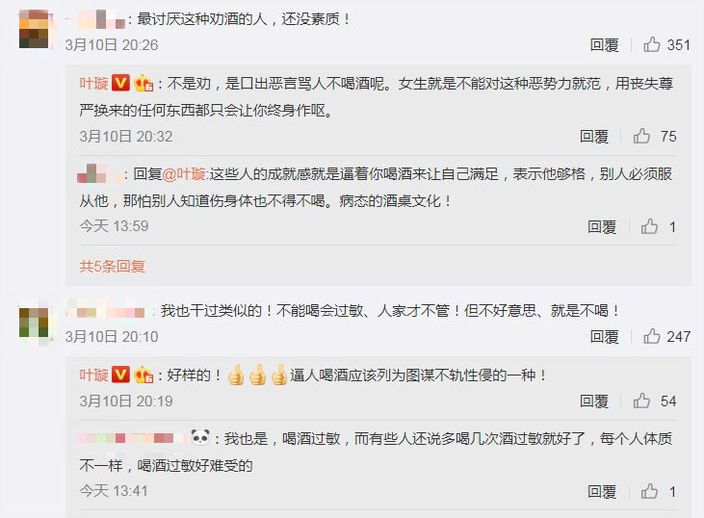
Task: Tap thumbs-up on comment with 247 likes
Action: [x=651, y=336]
